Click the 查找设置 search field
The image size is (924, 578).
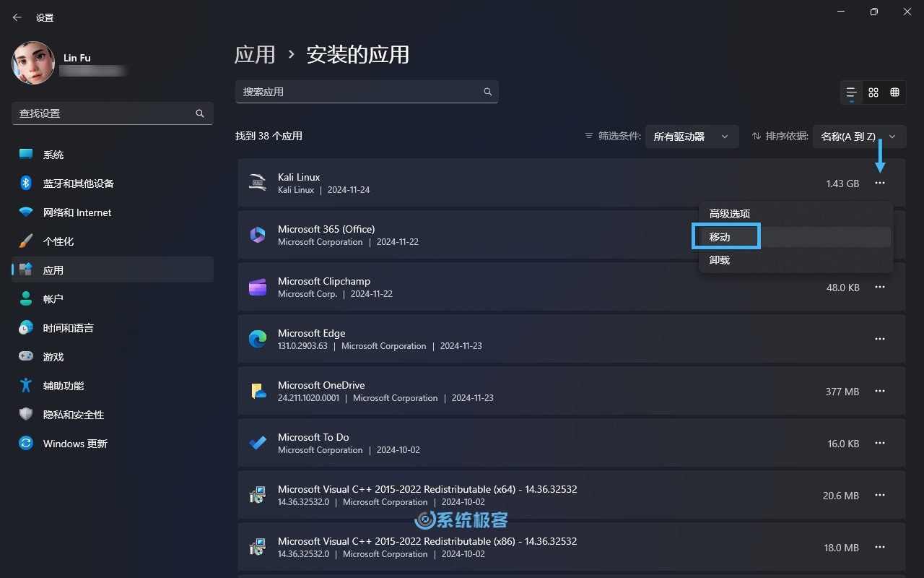(x=113, y=113)
